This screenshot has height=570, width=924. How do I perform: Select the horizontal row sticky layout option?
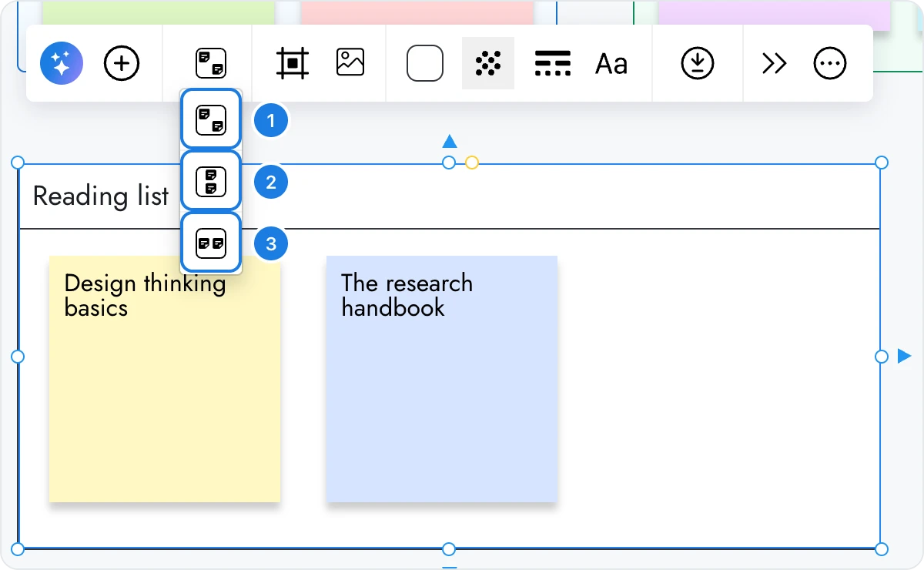click(211, 243)
